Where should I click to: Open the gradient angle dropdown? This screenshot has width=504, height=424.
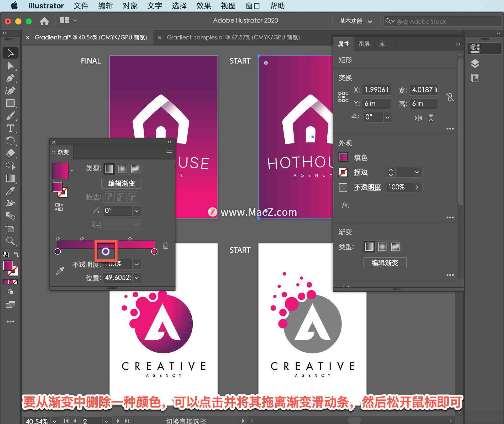click(x=136, y=211)
